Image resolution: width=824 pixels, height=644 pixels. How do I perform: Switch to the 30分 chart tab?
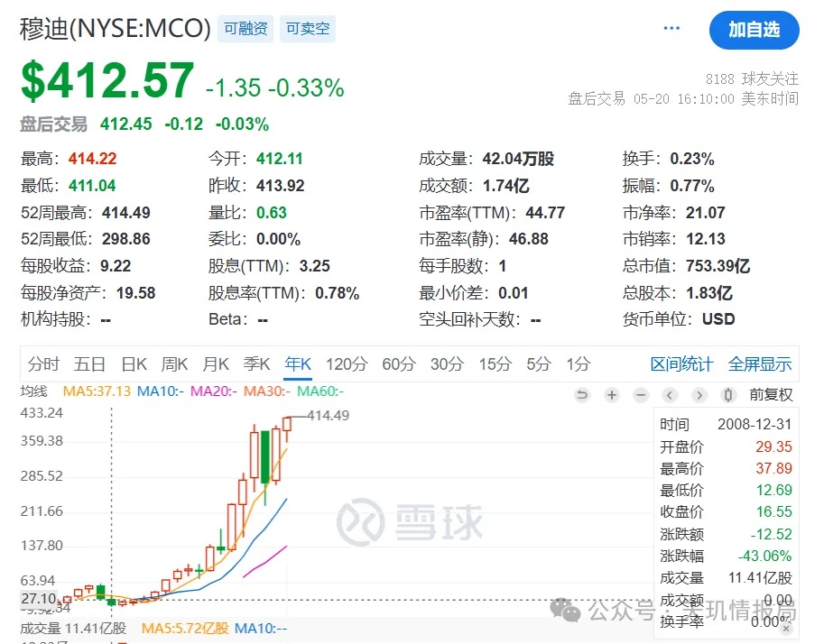pos(448,364)
